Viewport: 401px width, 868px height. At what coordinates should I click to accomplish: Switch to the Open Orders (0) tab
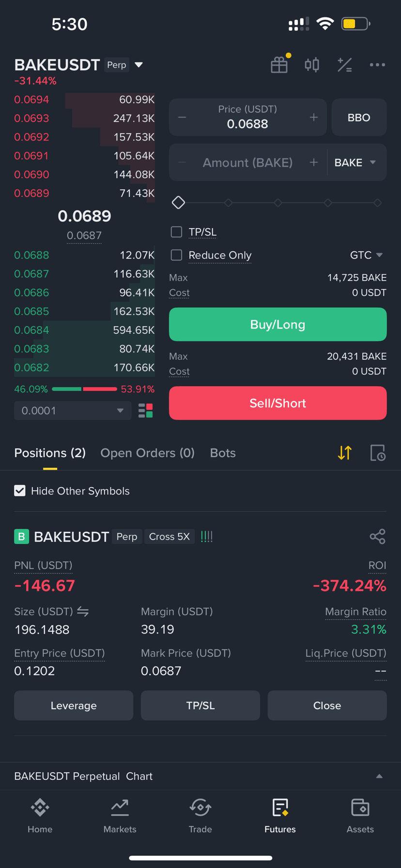147,453
